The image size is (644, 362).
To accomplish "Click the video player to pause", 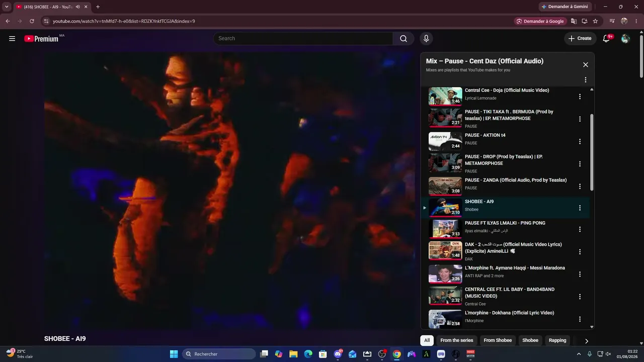I will [x=229, y=191].
